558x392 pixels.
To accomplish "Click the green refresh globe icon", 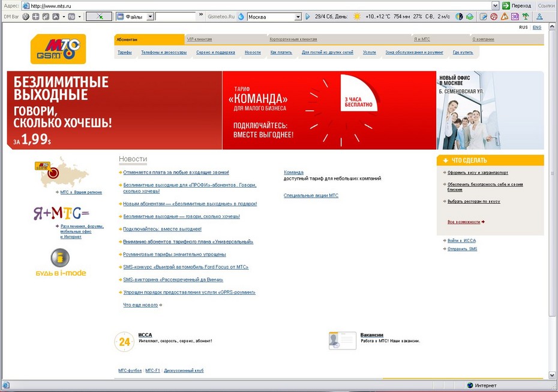I will 470,16.
